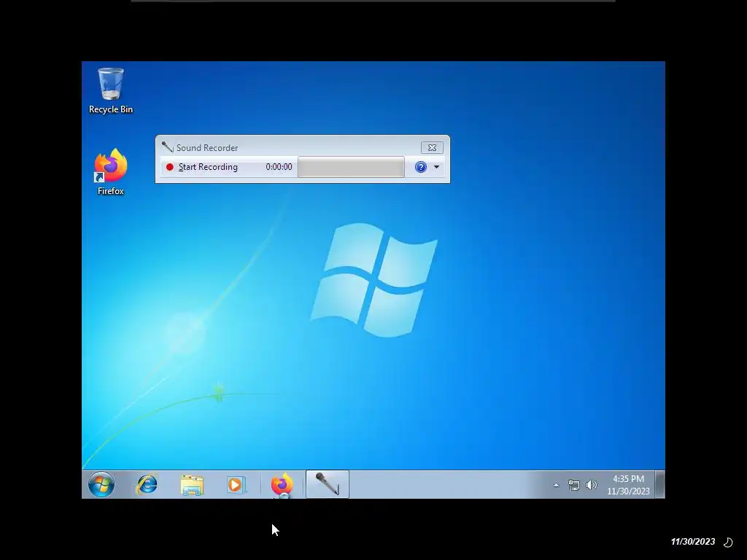
Task: Click Show desktop button at taskbar end
Action: point(659,484)
